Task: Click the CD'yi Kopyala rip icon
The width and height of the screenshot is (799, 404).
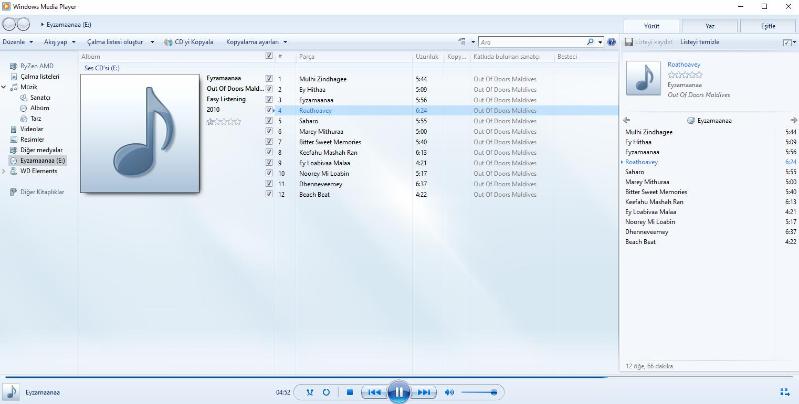Action: 168,42
